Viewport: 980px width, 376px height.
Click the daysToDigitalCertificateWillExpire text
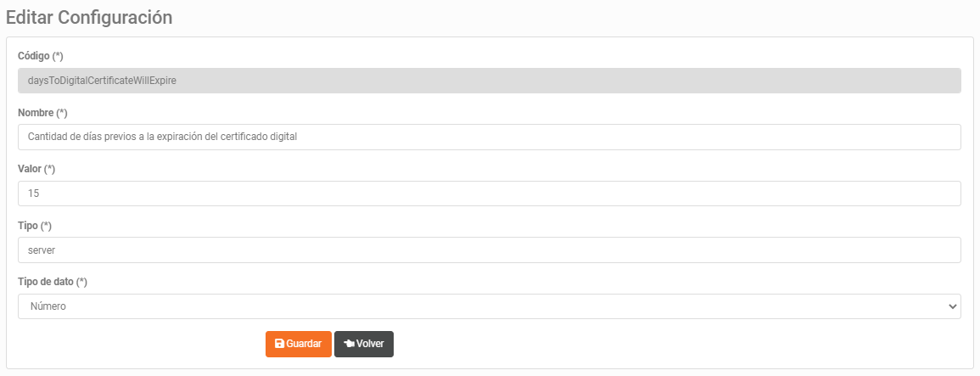[103, 81]
